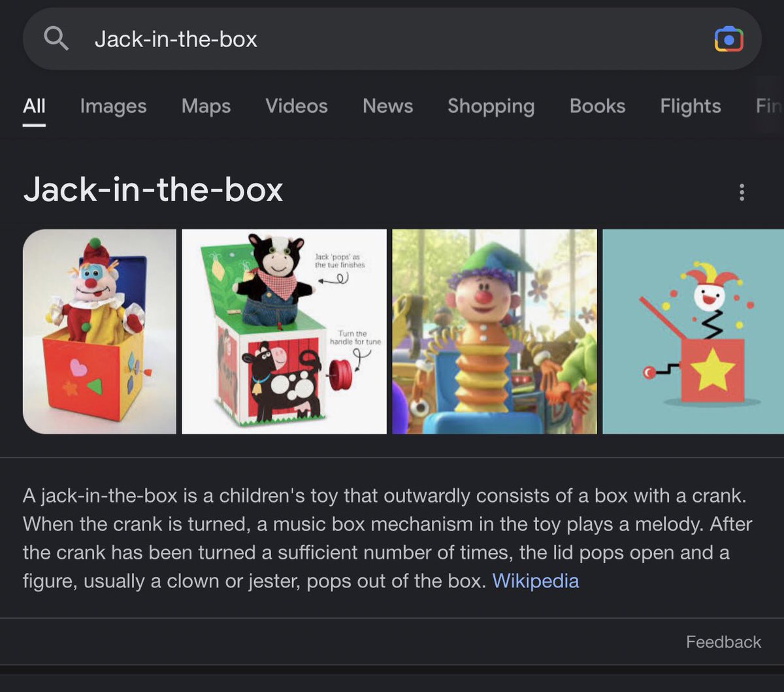Click the jack-in-the-box description paragraph

[387, 538]
